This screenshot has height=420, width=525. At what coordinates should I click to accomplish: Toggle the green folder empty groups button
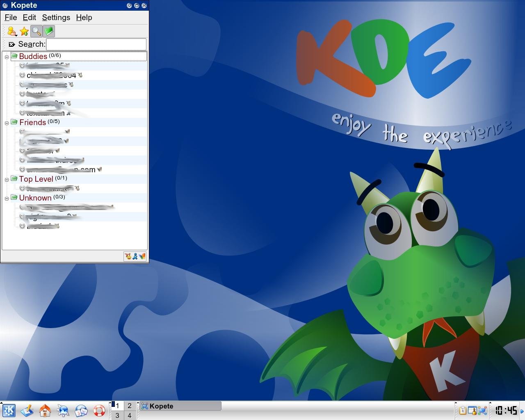point(49,31)
